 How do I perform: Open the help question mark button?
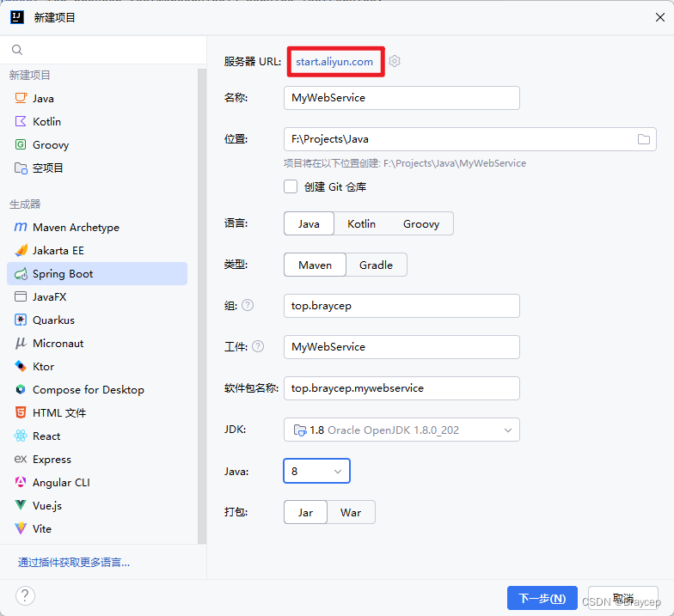click(25, 596)
